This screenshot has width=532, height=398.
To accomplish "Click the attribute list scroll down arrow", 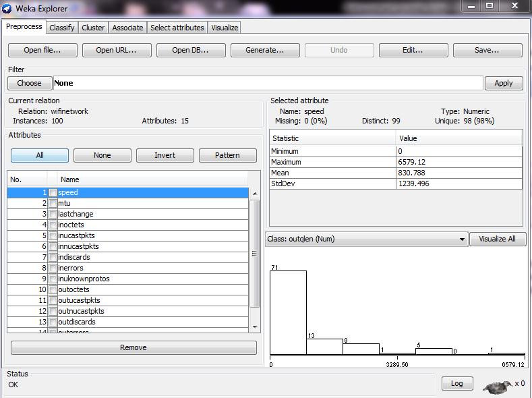I will pyautogui.click(x=255, y=326).
